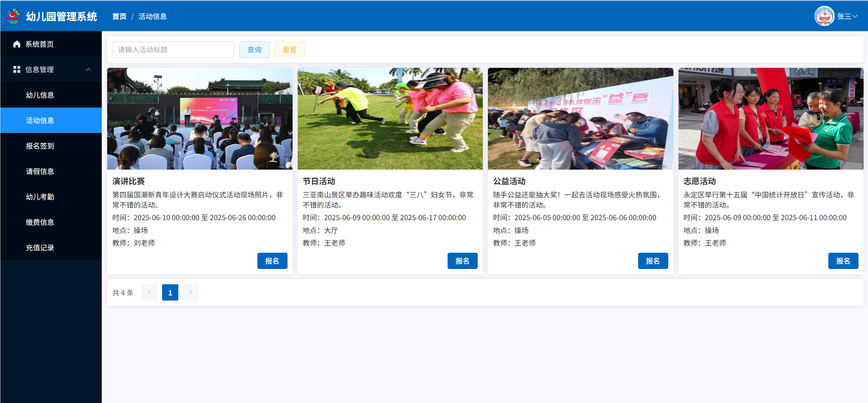Select 报名签到 menu item
The height and width of the screenshot is (403, 868).
tap(40, 146)
